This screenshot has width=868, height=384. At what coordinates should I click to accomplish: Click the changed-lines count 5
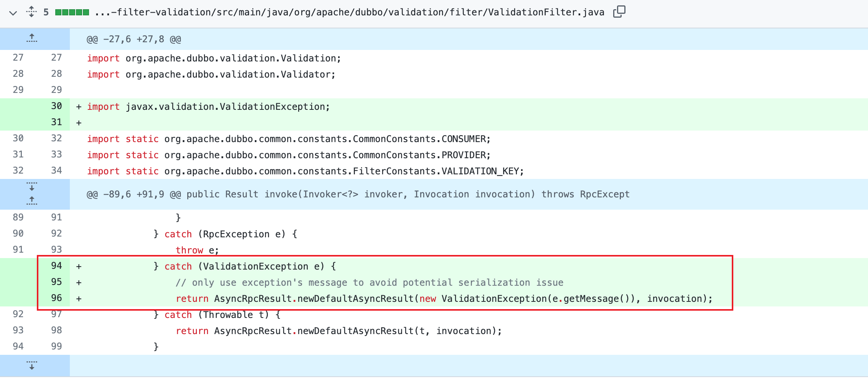(x=46, y=12)
